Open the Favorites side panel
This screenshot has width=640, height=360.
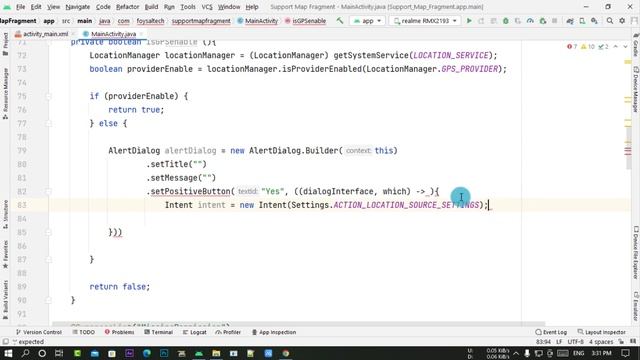click(5, 254)
